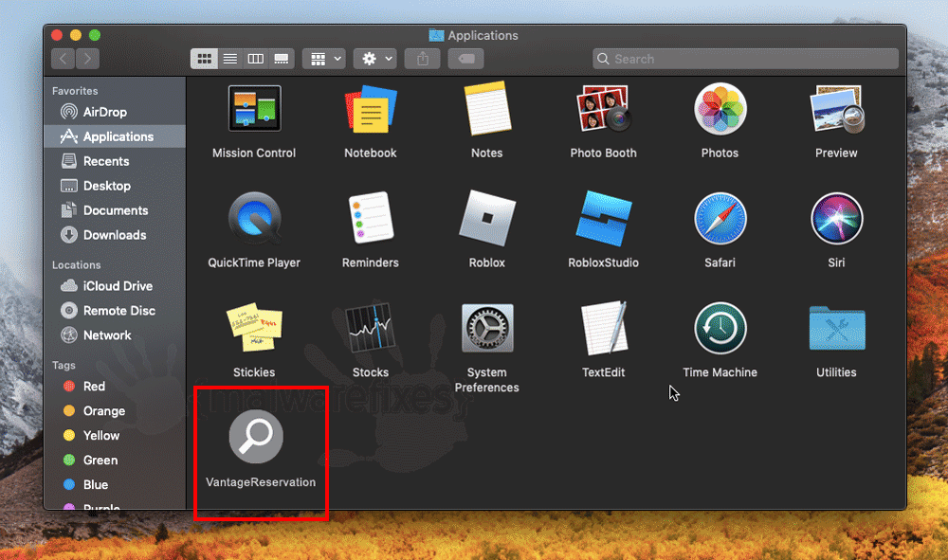948x560 pixels.
Task: Select the VantageReservation app icon
Action: pos(256,436)
